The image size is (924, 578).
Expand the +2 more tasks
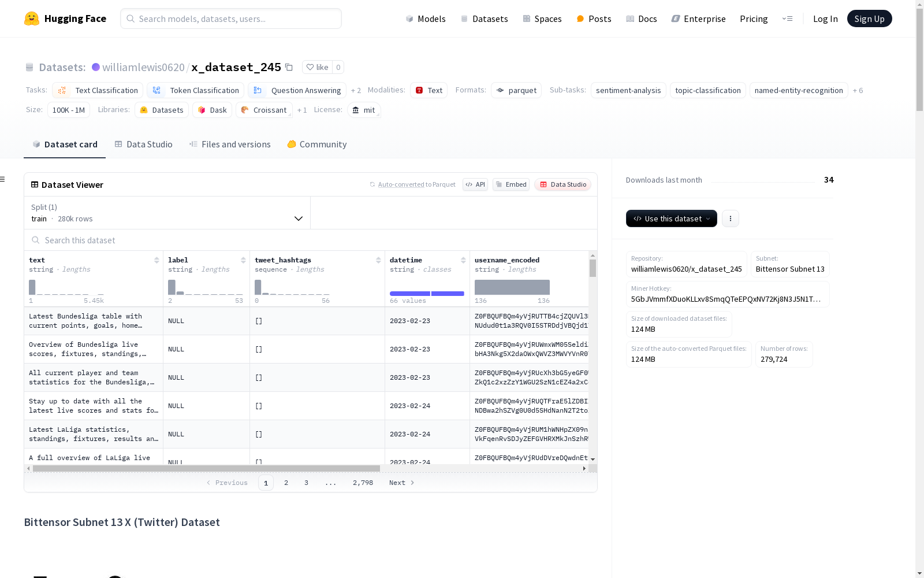(356, 90)
